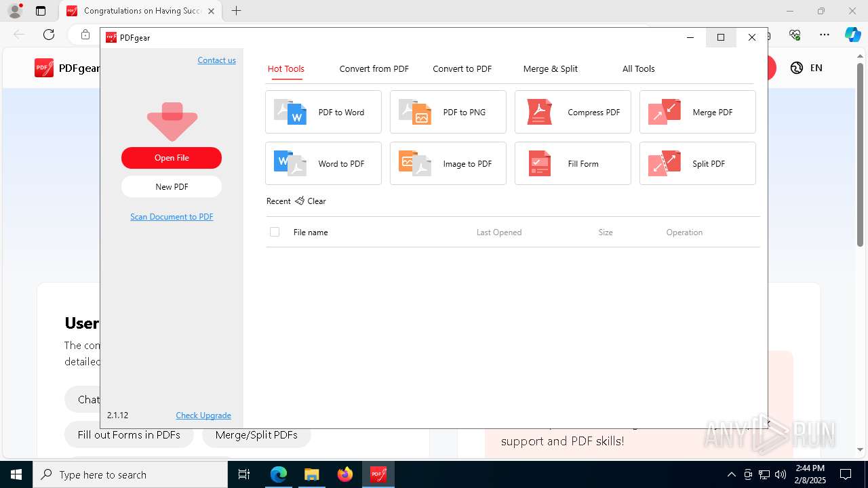Open the Word to PDF converter

tap(323, 163)
